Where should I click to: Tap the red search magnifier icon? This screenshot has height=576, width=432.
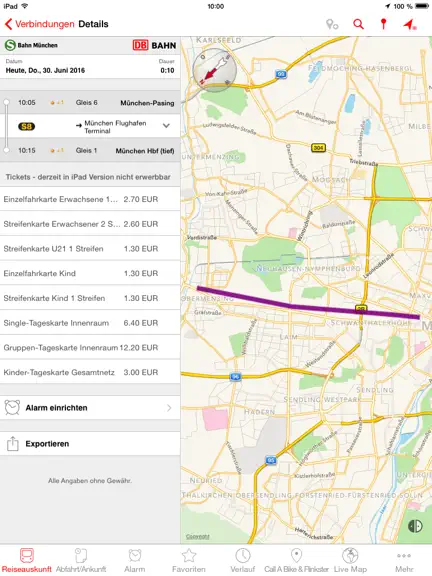[x=358, y=25]
